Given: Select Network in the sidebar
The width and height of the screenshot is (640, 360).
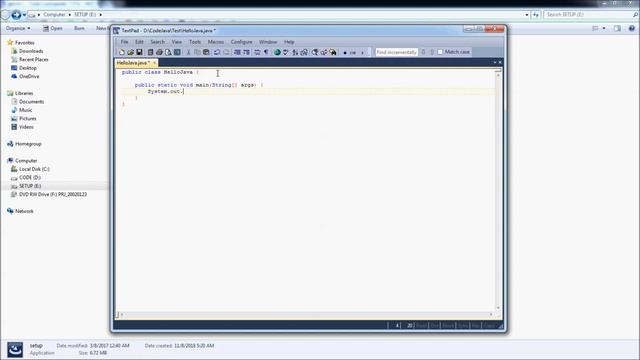Looking at the screenshot, I should pyautogui.click(x=24, y=211).
